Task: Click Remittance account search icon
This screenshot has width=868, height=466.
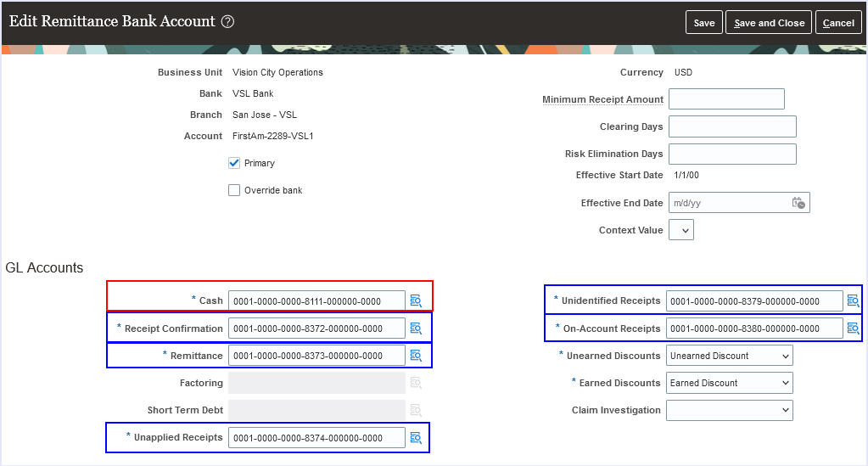Action: point(416,356)
